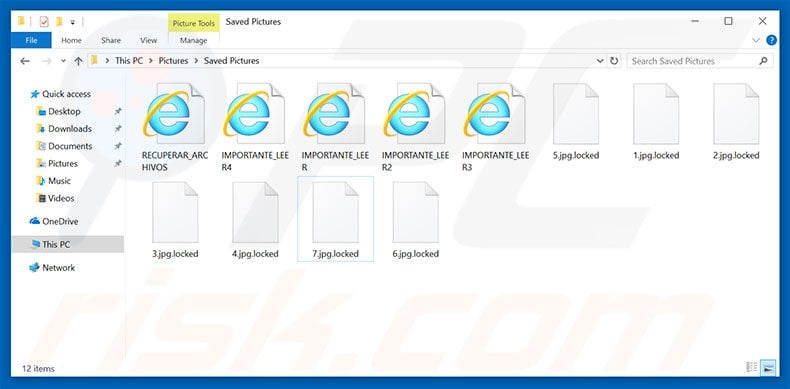Open the File menu
The width and height of the screenshot is (790, 389).
pos(31,40)
